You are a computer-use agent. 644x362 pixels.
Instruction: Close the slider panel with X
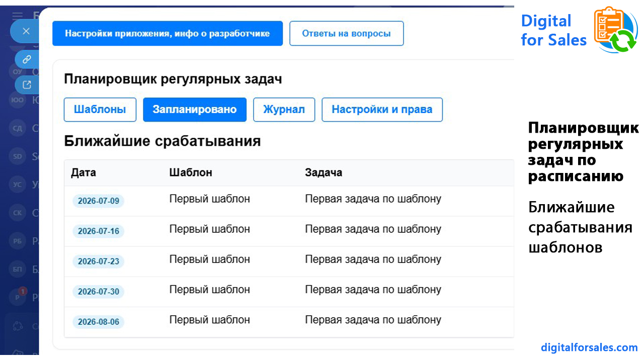click(x=26, y=31)
